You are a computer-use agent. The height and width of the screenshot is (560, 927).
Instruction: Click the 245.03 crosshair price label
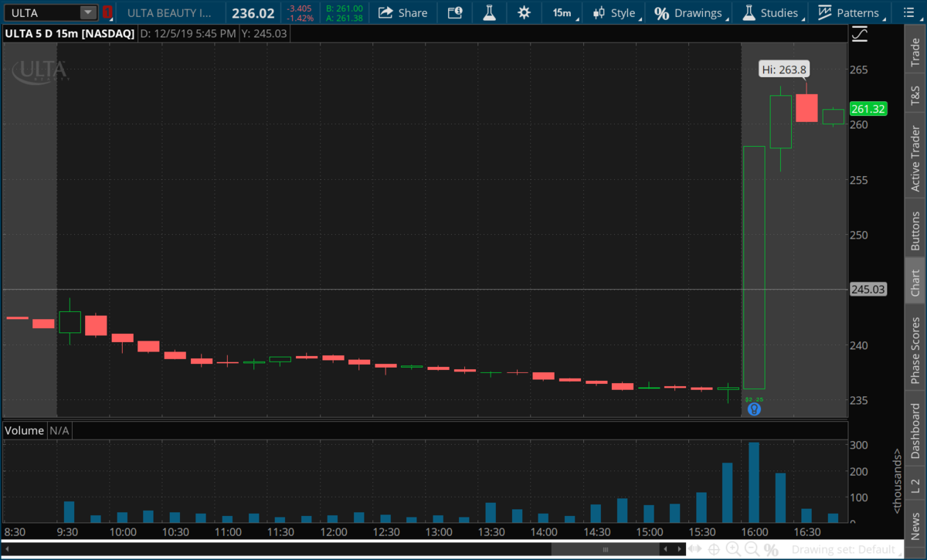(868, 290)
